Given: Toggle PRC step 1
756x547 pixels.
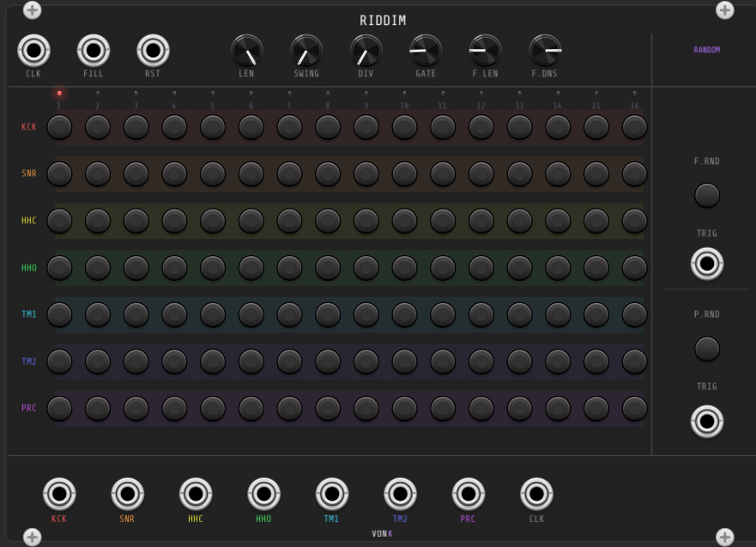Looking at the screenshot, I should tap(59, 408).
